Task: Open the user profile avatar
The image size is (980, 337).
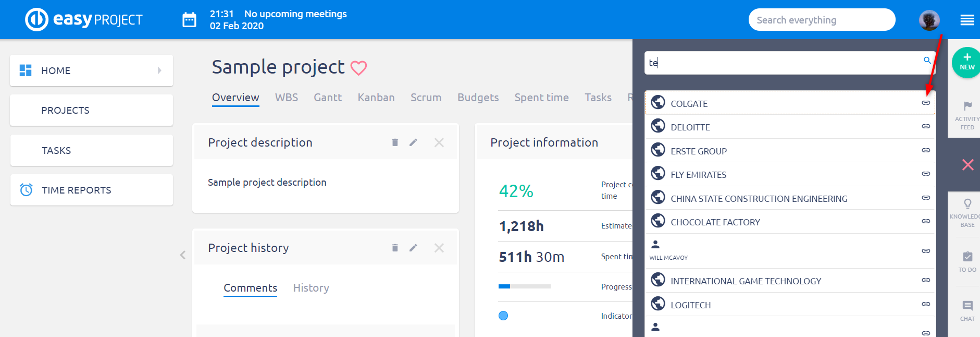Action: (929, 20)
